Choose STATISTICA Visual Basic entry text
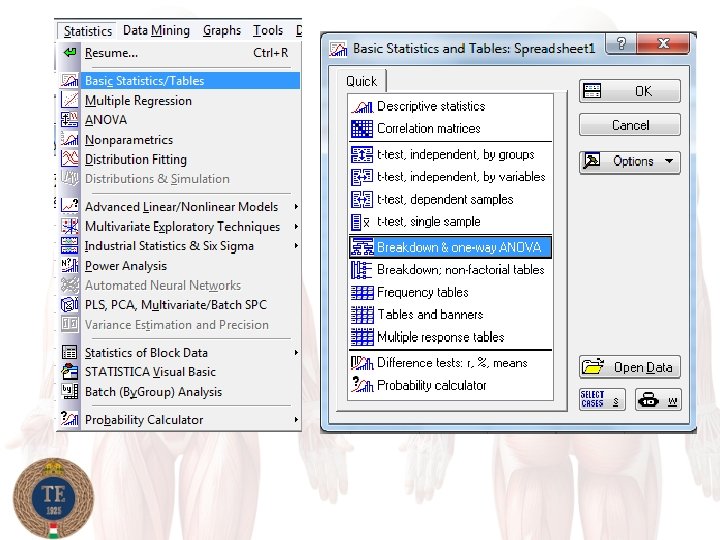Image resolution: width=720 pixels, height=540 pixels. pos(150,372)
